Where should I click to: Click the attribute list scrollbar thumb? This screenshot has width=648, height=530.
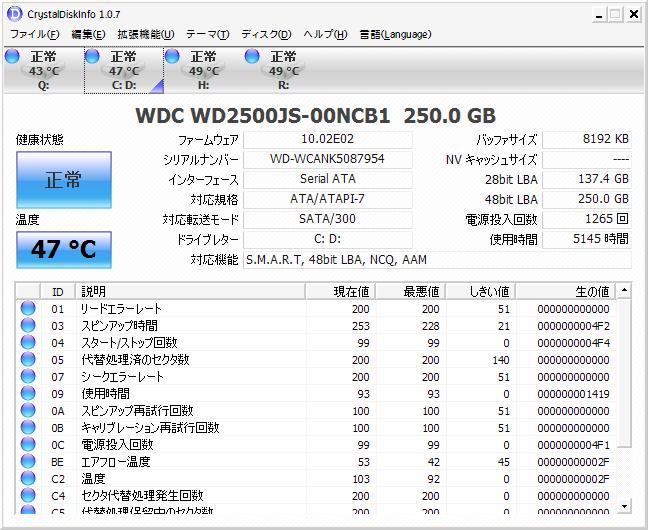(624, 373)
